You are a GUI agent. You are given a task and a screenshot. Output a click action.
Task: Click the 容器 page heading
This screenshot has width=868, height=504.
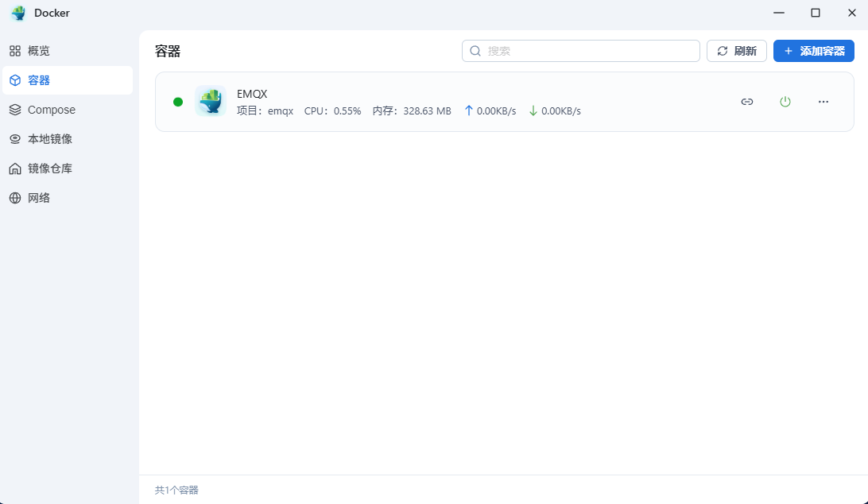click(x=168, y=52)
